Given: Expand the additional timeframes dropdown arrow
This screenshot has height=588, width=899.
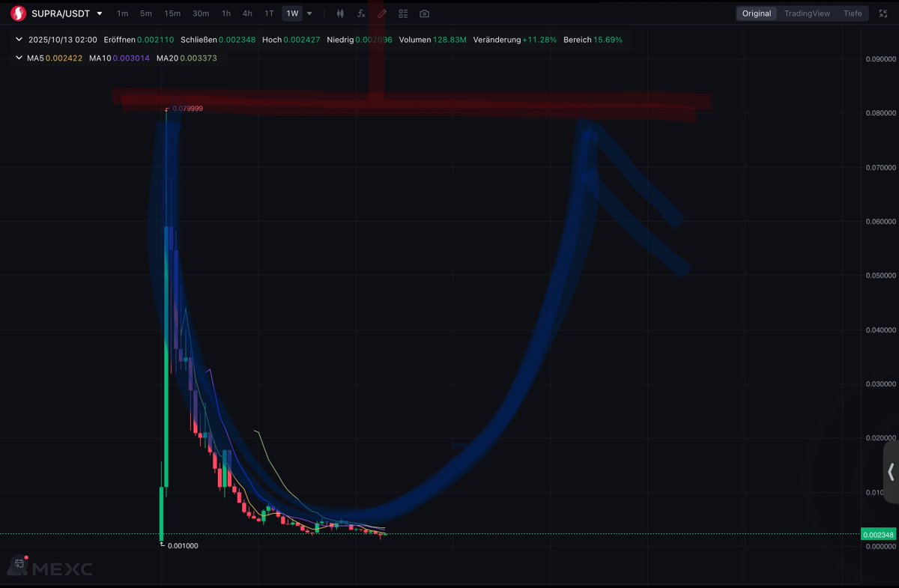Looking at the screenshot, I should click(x=309, y=13).
